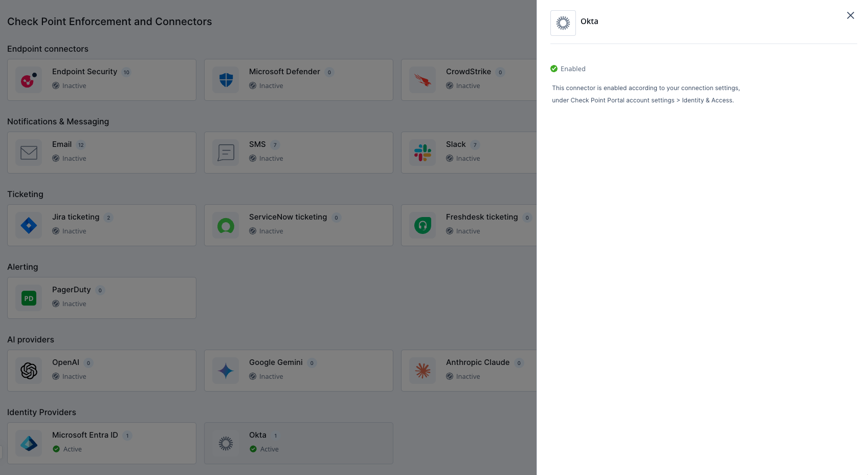Click the Slack logo icon

422,153
